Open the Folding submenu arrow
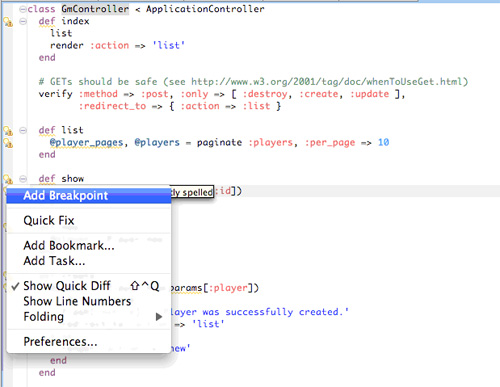 tap(159, 317)
